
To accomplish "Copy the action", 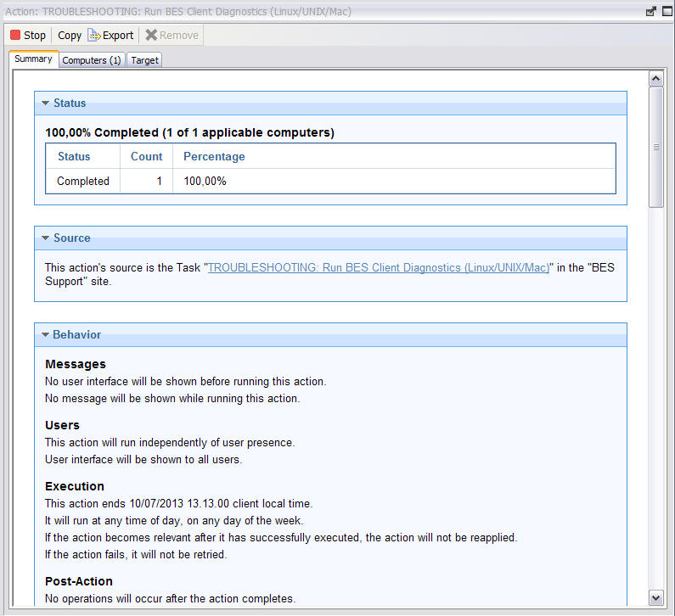I will coord(70,36).
